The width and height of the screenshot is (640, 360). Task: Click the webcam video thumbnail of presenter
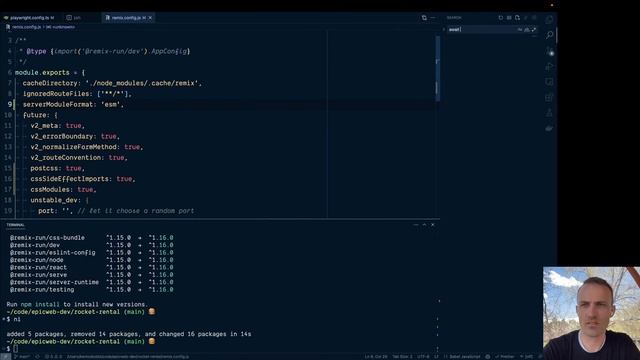tap(591, 313)
